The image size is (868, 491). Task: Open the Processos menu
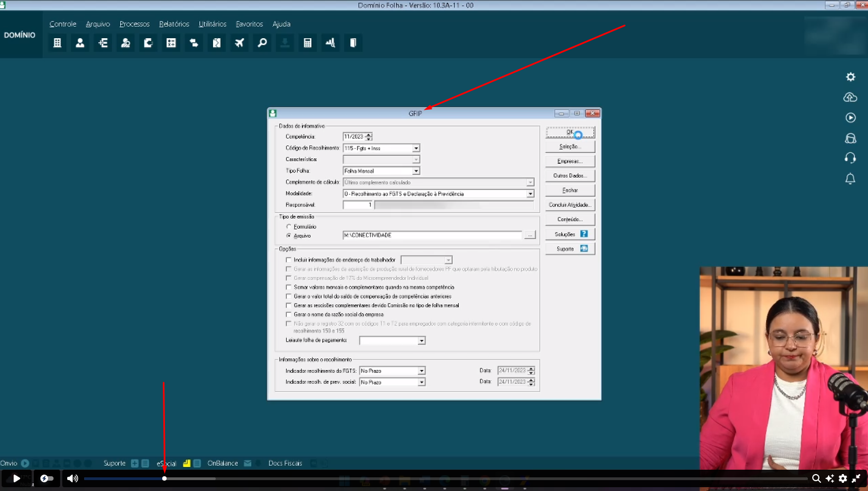[x=134, y=24]
